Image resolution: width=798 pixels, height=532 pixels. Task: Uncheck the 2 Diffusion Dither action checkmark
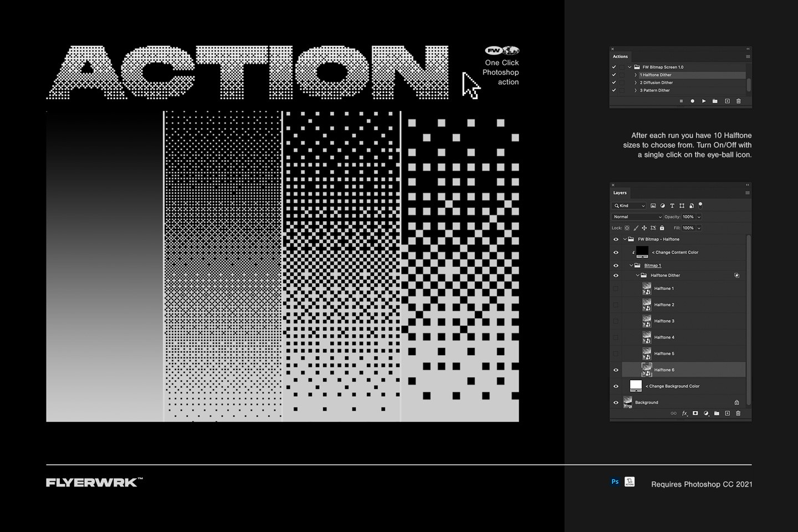click(613, 83)
